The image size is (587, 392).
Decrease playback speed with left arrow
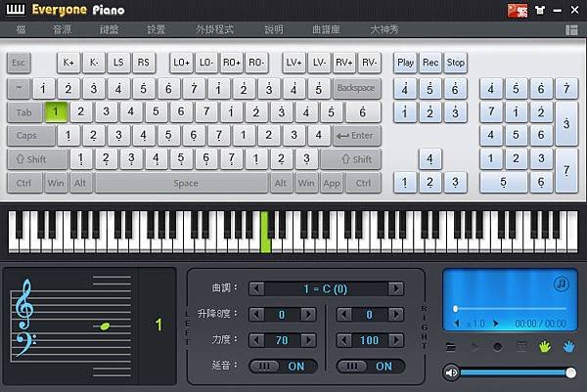pyautogui.click(x=457, y=324)
